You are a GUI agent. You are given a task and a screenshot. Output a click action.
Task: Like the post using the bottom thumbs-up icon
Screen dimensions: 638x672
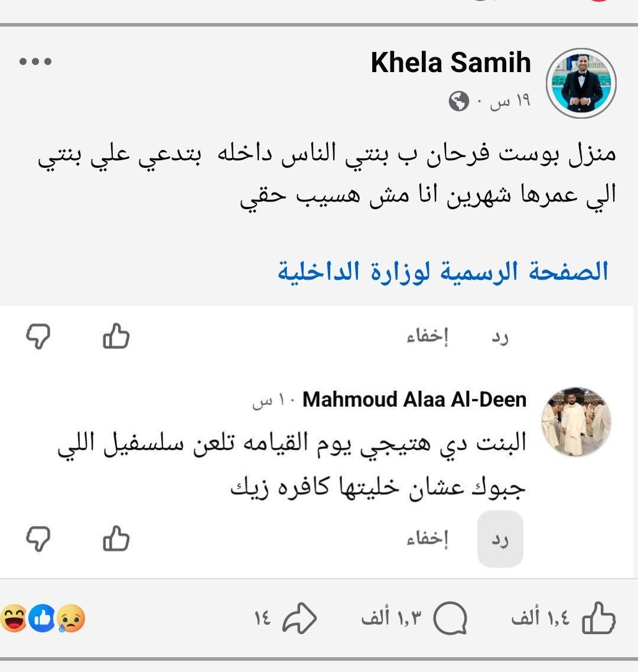(x=598, y=619)
